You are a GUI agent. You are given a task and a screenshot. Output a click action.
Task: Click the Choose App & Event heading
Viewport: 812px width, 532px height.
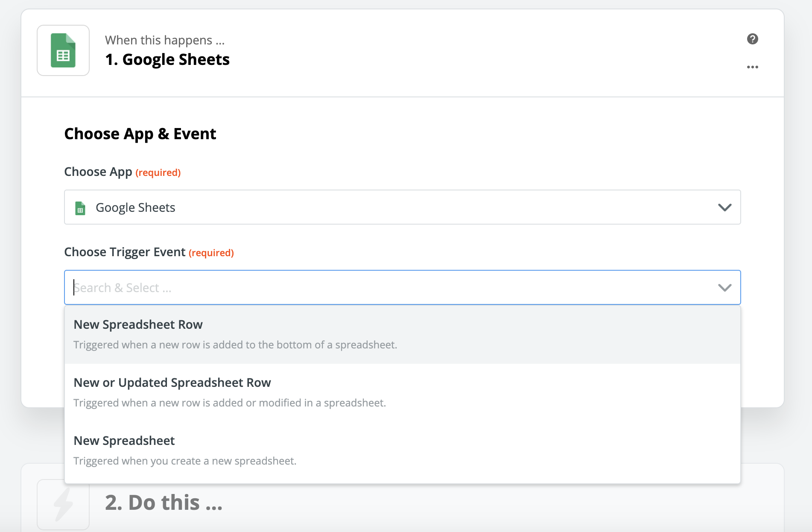[140, 134]
